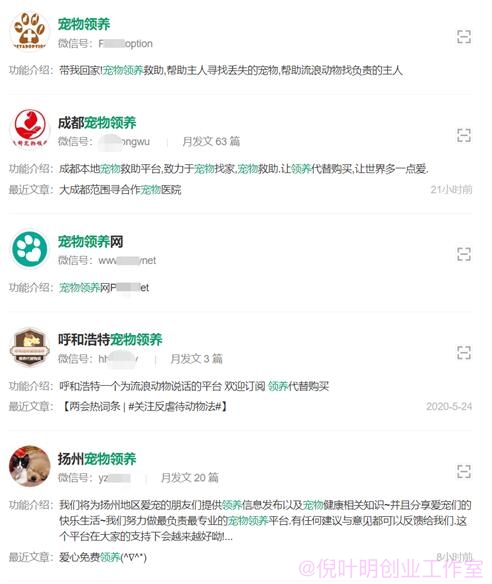Read article 大成都范围寻合作宠物医院
Viewport: 492px width, 584px height.
coord(120,190)
